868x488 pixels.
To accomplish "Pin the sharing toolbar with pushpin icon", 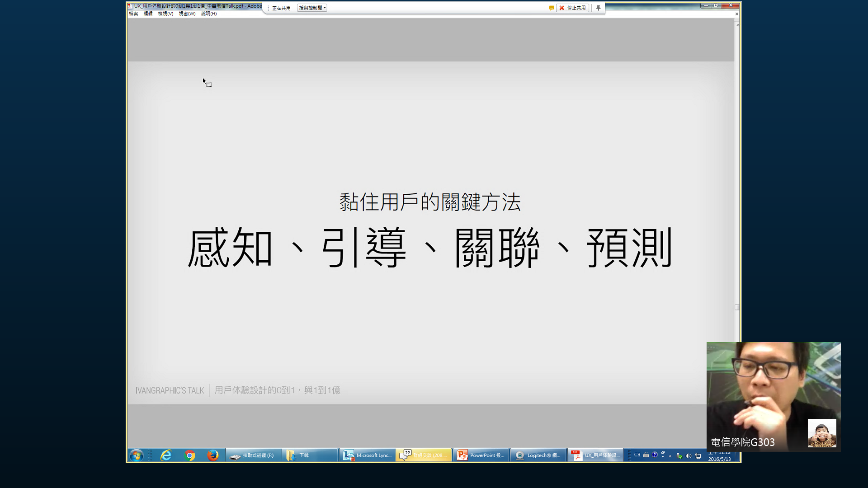I will coord(598,8).
